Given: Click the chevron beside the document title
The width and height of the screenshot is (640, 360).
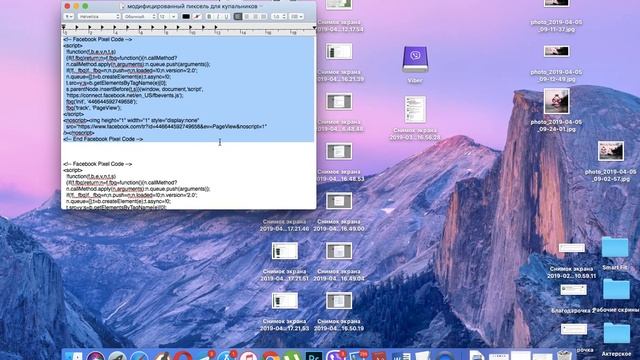Looking at the screenshot, I should point(261,6).
